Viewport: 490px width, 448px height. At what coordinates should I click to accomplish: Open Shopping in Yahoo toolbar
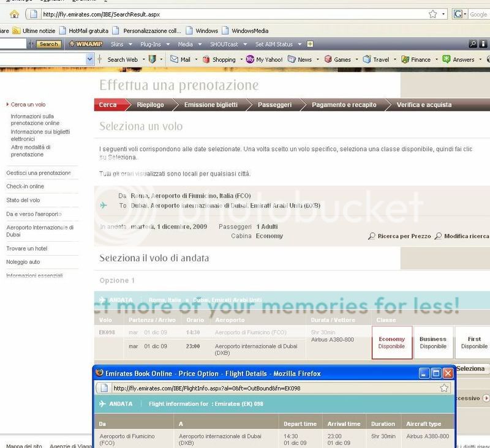[x=219, y=59]
